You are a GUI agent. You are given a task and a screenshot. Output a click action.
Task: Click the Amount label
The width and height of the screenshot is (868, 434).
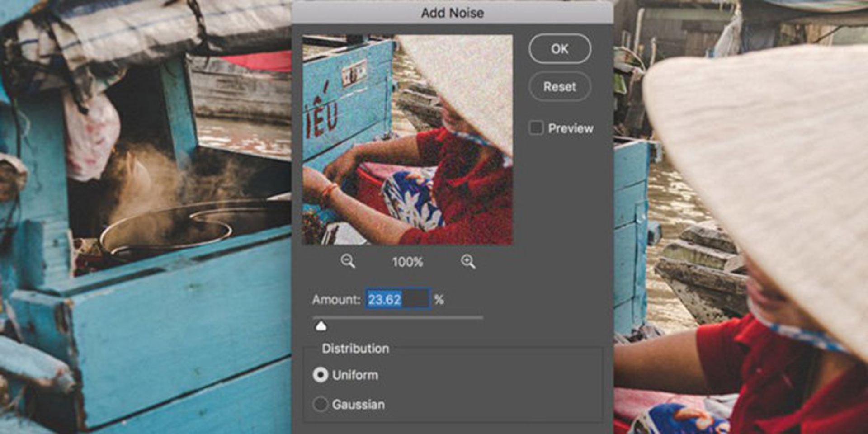tap(336, 299)
